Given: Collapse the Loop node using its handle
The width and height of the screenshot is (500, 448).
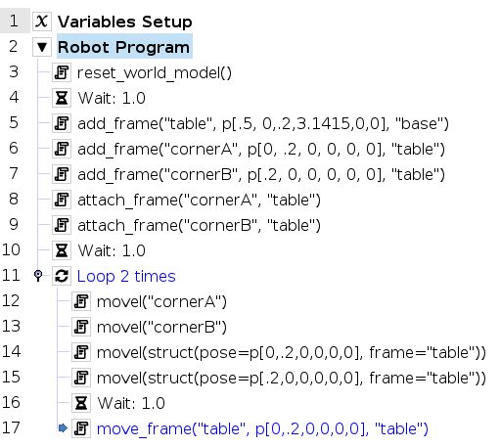Looking at the screenshot, I should (38, 276).
